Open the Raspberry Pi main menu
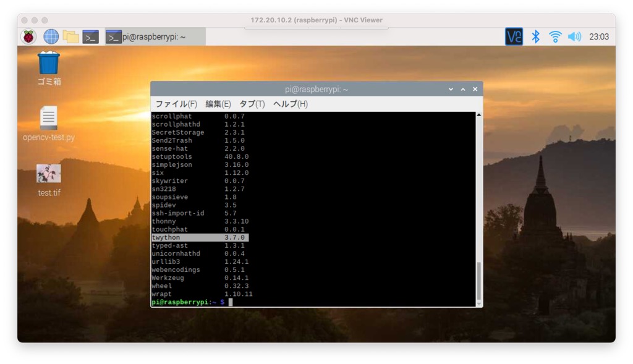The width and height of the screenshot is (633, 364). [29, 36]
